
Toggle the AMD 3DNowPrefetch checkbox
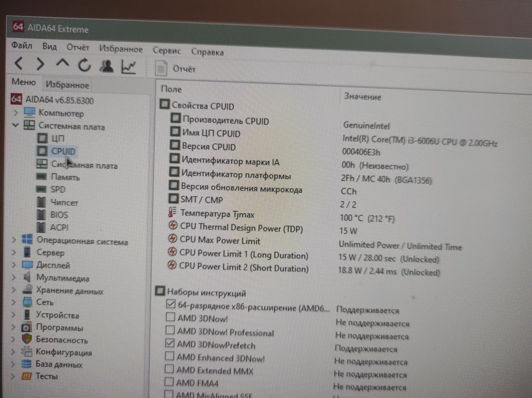click(x=170, y=343)
